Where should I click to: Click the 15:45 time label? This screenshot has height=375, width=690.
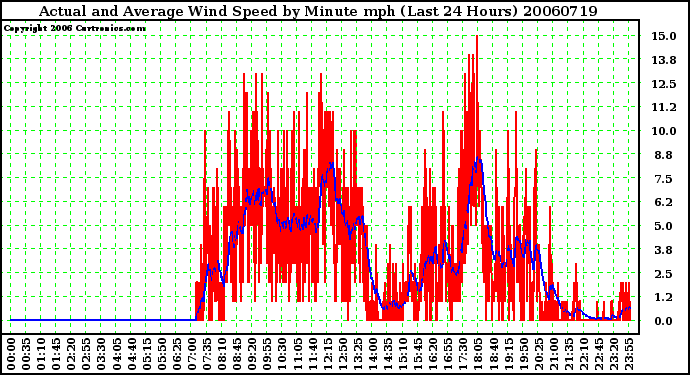(418, 354)
